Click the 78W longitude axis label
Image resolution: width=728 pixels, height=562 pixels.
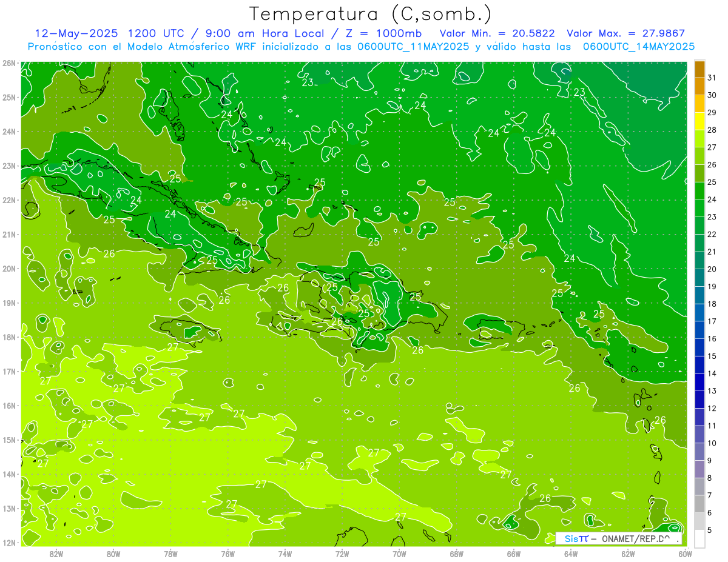170,554
